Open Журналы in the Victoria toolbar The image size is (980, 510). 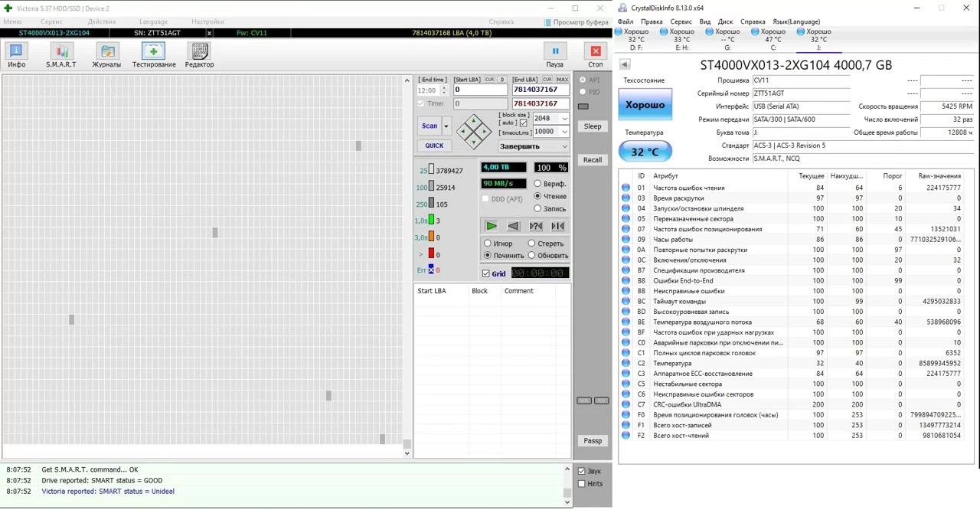[107, 55]
